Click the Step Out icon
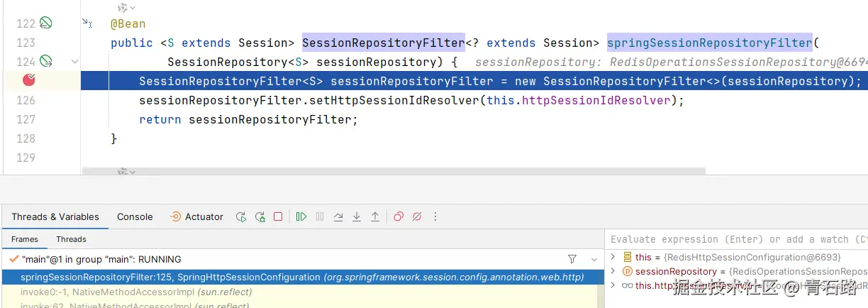 (375, 216)
